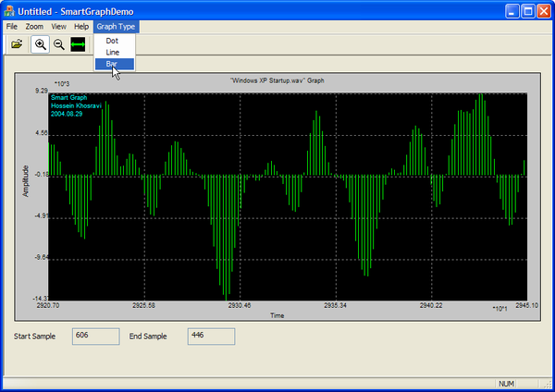Click the -4.91 amplitude axis value
This screenshot has width=555, height=392.
click(x=41, y=215)
